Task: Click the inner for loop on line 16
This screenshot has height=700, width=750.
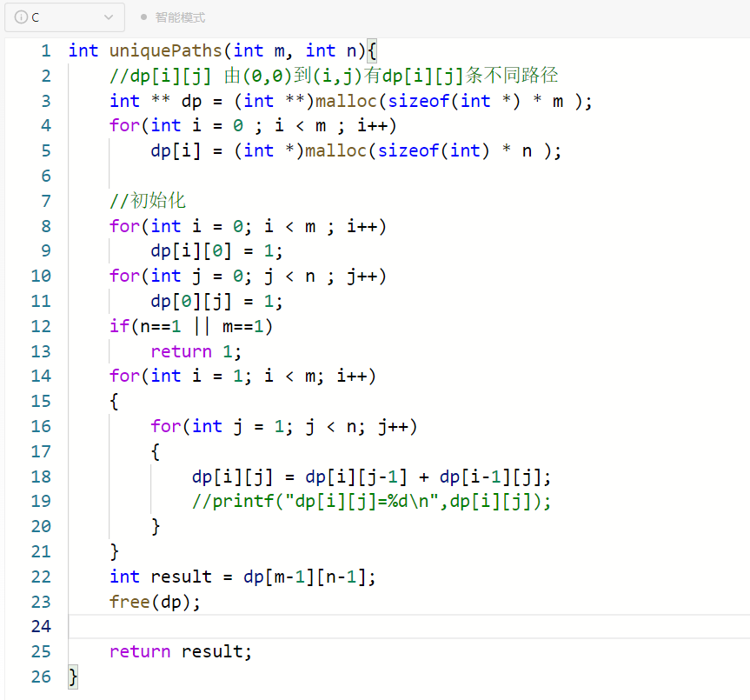Action: [x=284, y=426]
